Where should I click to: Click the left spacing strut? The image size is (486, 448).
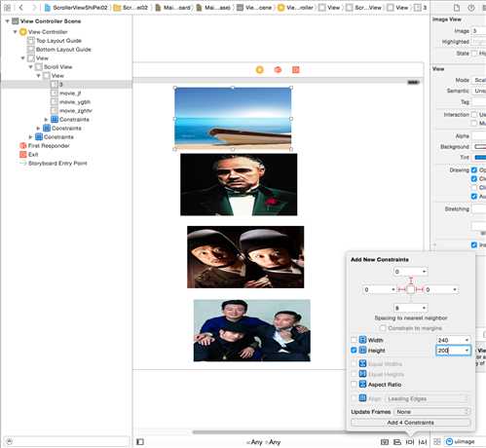tap(402, 289)
